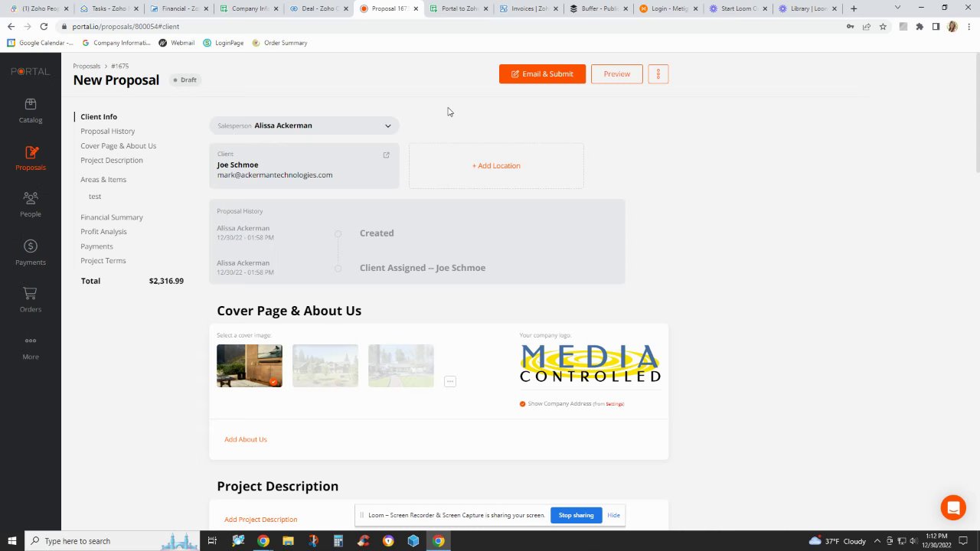Go to the People section
Image resolution: width=980 pixels, height=551 pixels.
click(31, 204)
